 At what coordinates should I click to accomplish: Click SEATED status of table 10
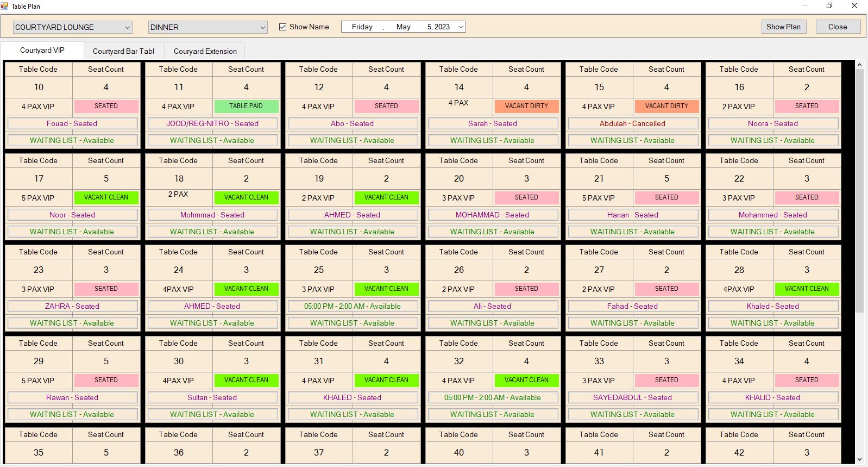coord(106,106)
